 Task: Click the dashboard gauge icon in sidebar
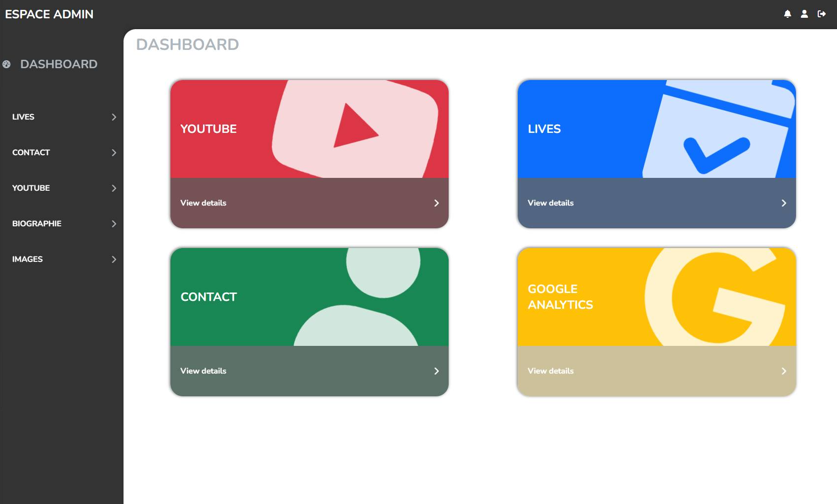point(6,64)
